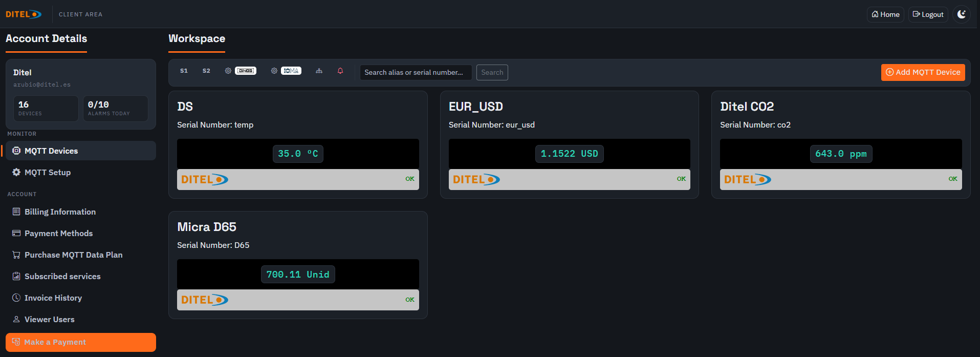Click the Make a Payment button
The width and height of the screenshot is (980, 357).
[81, 342]
